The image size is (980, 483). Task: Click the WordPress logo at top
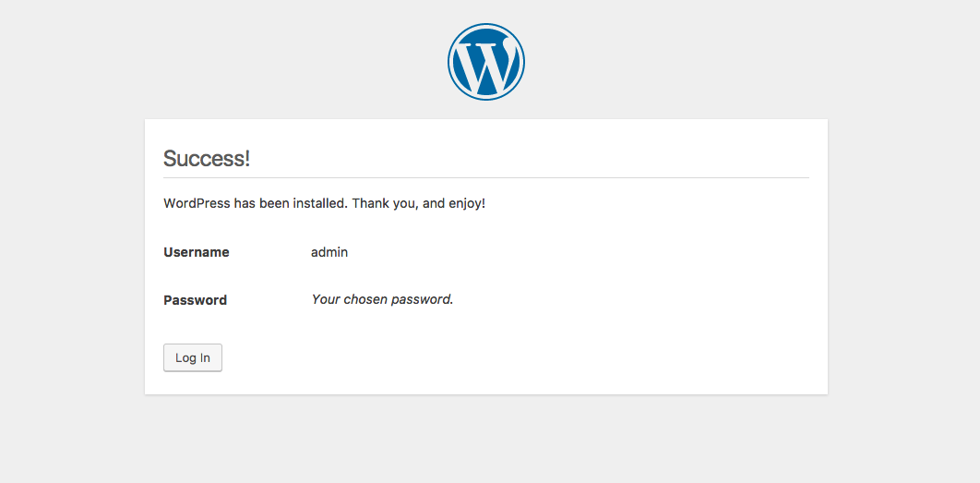tap(485, 61)
